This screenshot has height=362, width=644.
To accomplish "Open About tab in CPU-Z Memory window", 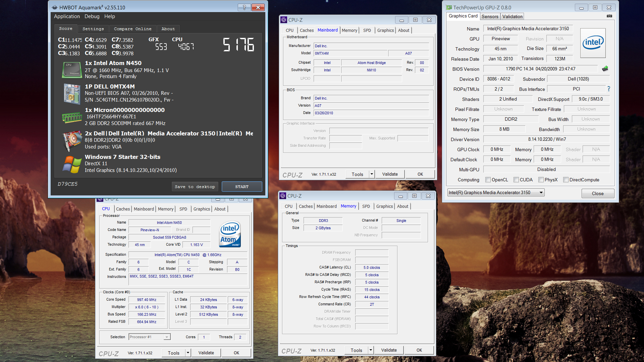I will tap(402, 206).
